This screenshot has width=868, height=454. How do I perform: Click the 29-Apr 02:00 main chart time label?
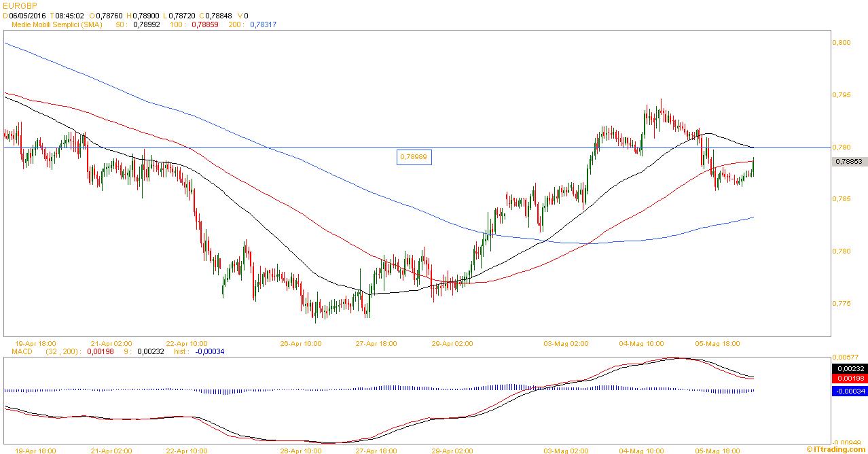(452, 343)
